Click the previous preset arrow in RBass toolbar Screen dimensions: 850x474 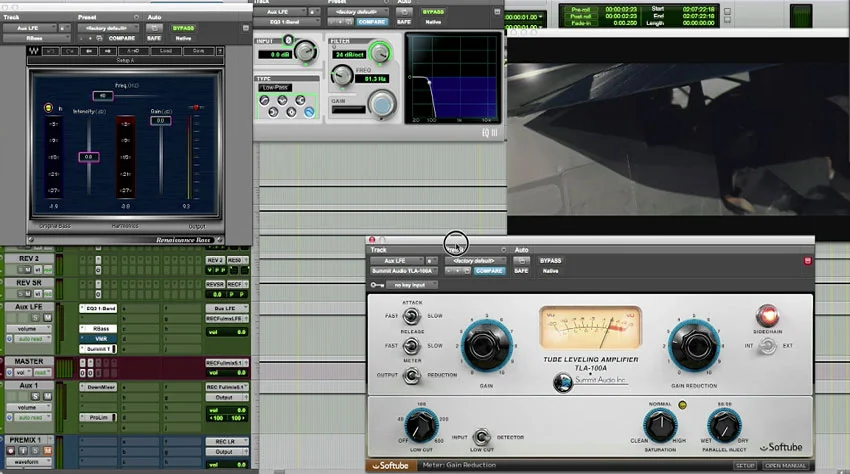[x=89, y=51]
